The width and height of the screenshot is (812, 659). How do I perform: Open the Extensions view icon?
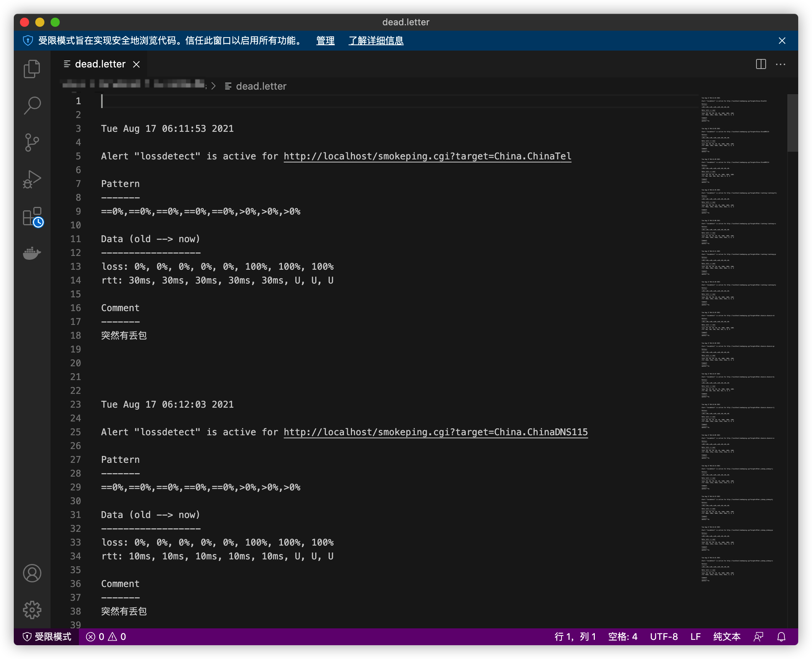point(32,216)
